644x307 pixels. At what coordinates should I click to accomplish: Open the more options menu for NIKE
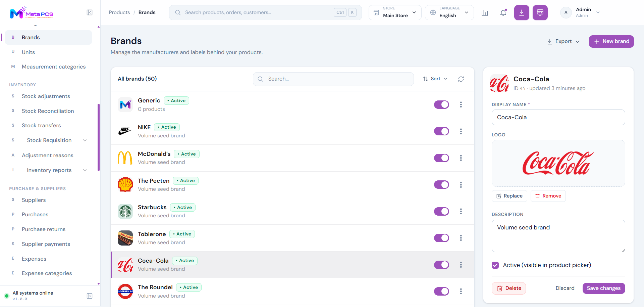461,131
